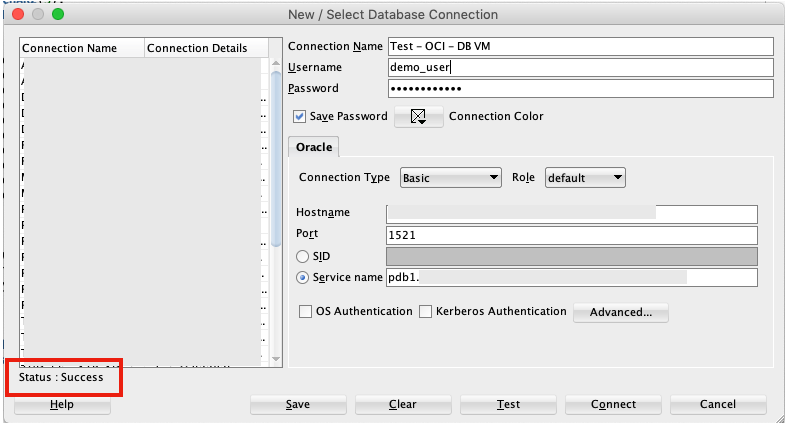Enable OS Authentication checkbox
This screenshot has height=423, width=785.
306,312
